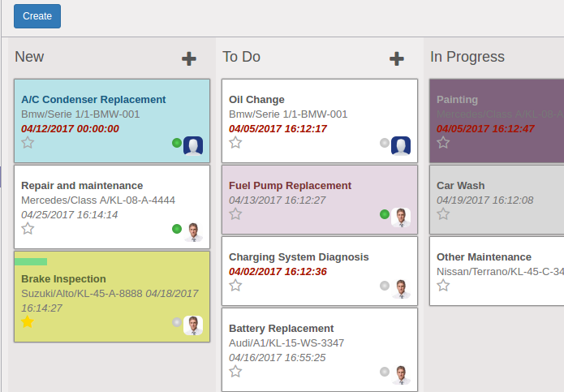The image size is (564, 392).
Task: Click assignee avatar on Oil Change card
Action: 400,145
